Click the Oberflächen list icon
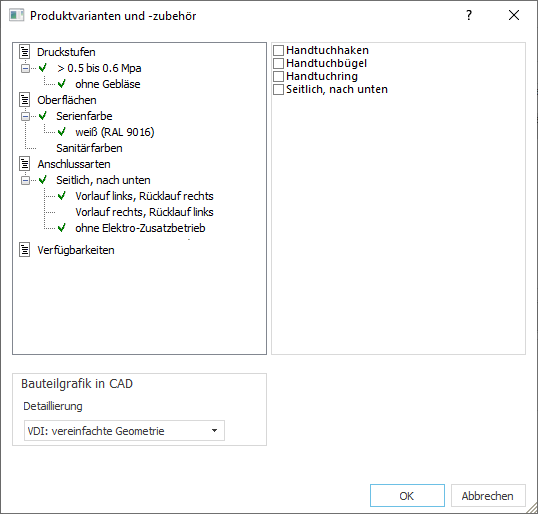Image resolution: width=538 pixels, height=514 pixels. pyautogui.click(x=25, y=100)
